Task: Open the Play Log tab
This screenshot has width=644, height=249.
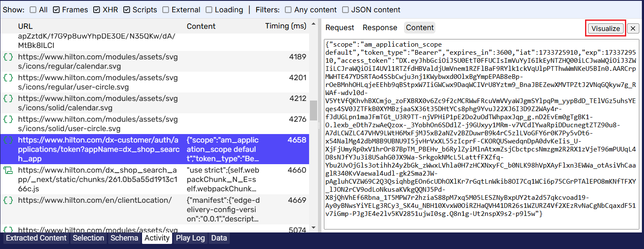Action: [x=190, y=238]
